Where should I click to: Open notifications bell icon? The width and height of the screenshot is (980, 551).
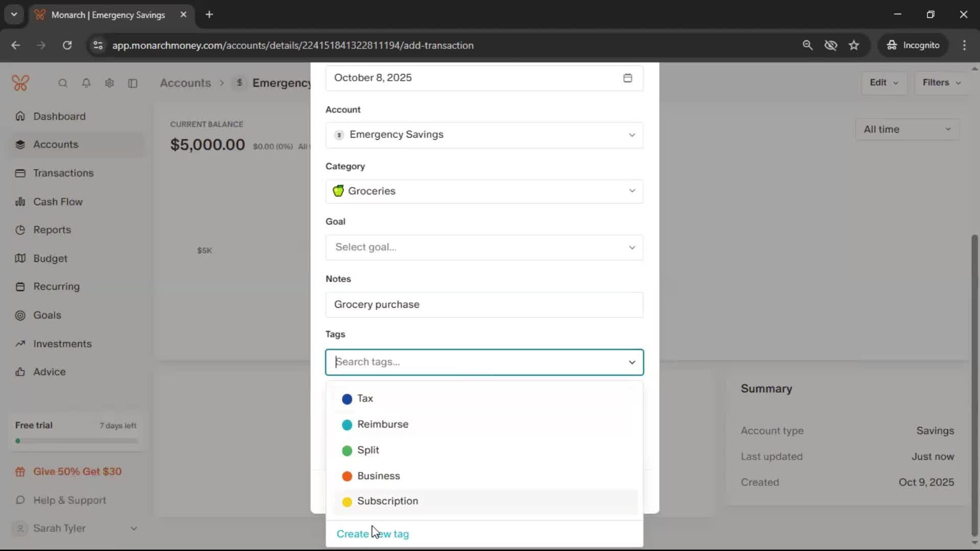coord(86,83)
